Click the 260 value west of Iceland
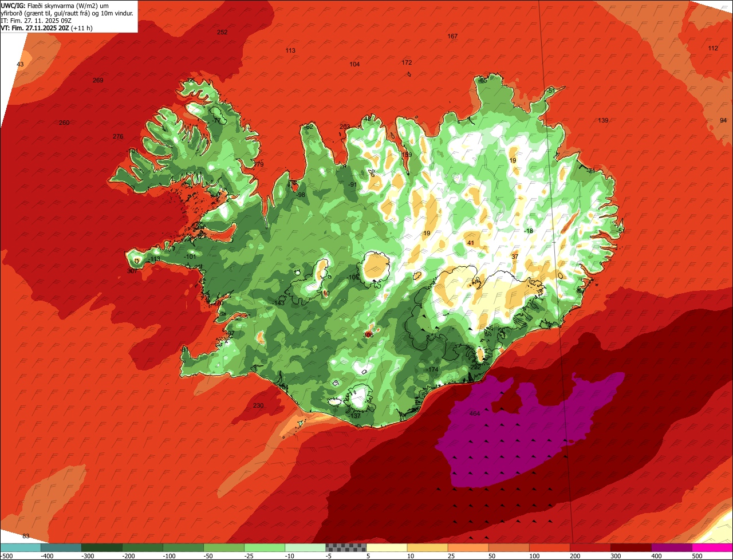The width and height of the screenshot is (733, 560). [x=64, y=123]
